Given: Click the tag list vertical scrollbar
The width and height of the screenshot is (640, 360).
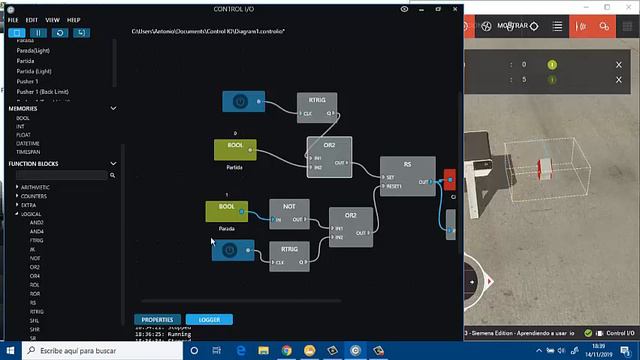Looking at the screenshot, I should tap(115, 63).
